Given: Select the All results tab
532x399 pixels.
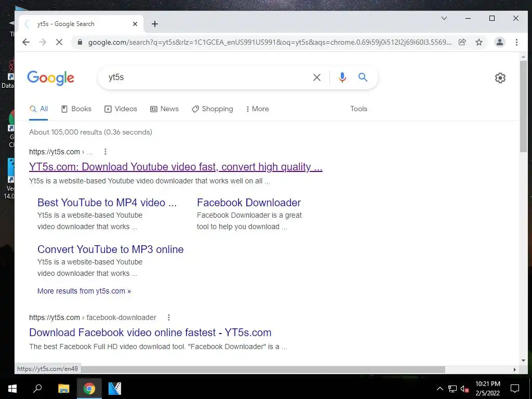Looking at the screenshot, I should coord(38,109).
